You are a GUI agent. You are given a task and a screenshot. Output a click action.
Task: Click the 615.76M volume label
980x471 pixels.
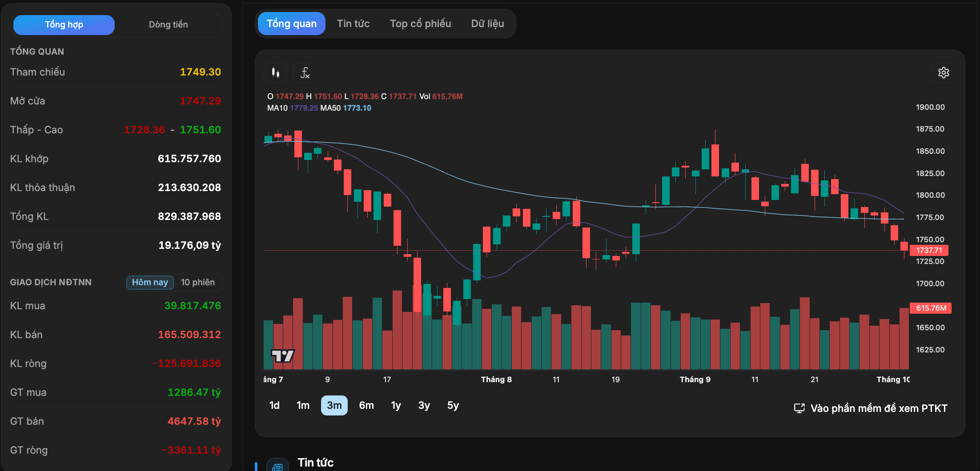(931, 308)
